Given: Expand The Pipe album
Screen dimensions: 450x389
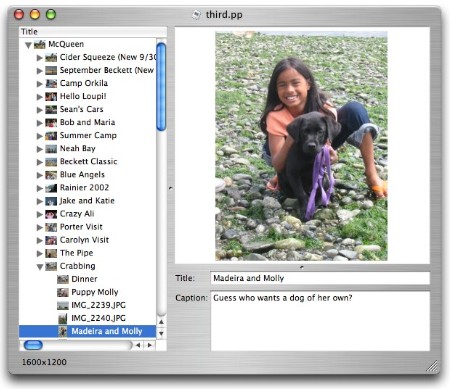Looking at the screenshot, I should tap(39, 253).
